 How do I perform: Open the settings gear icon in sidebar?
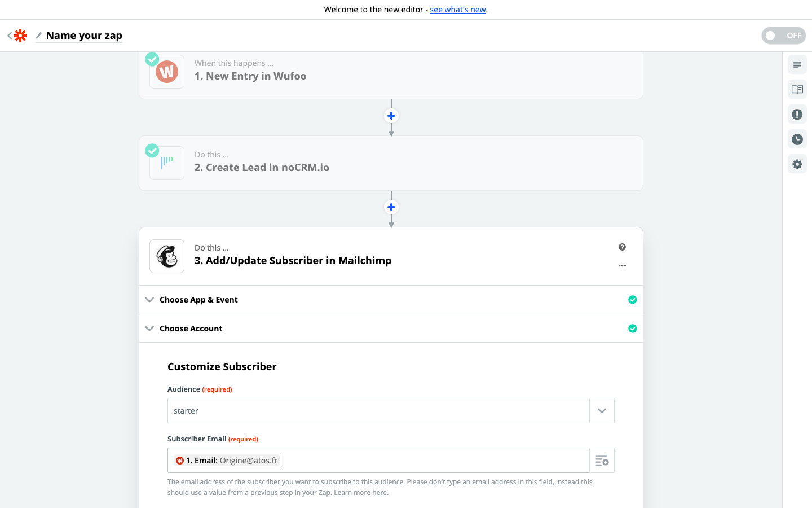tap(797, 164)
